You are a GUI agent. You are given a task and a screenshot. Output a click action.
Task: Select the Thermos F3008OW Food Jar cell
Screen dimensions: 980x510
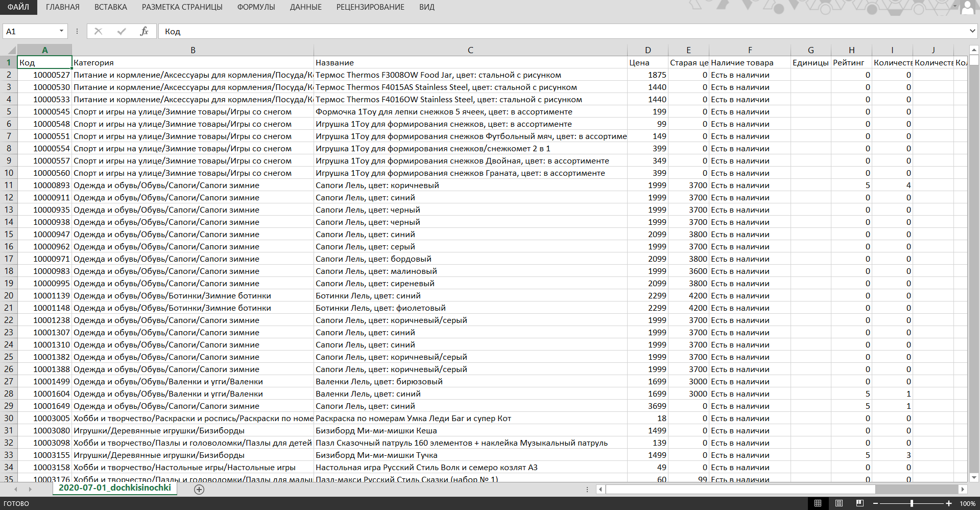[470, 75]
